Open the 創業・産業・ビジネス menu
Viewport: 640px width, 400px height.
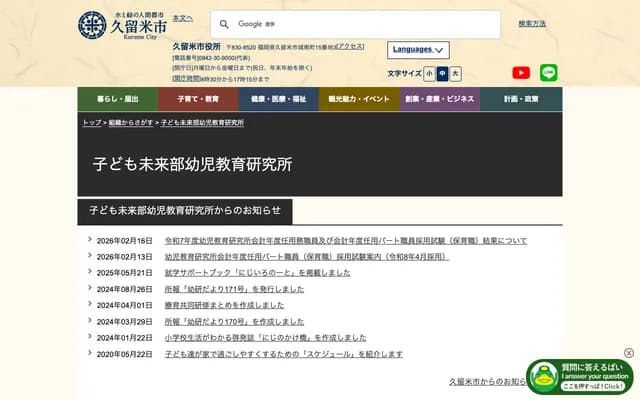[440, 99]
